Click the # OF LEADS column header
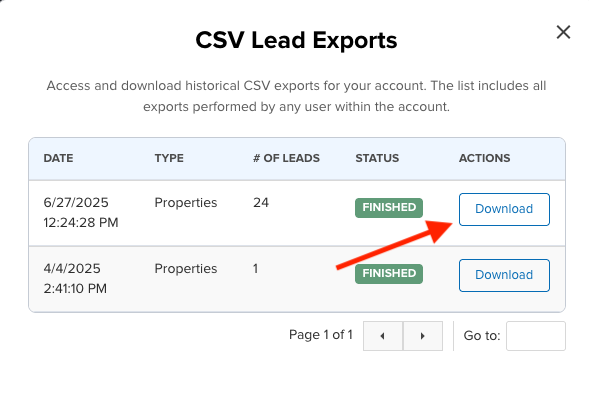589x400 pixels. point(286,158)
